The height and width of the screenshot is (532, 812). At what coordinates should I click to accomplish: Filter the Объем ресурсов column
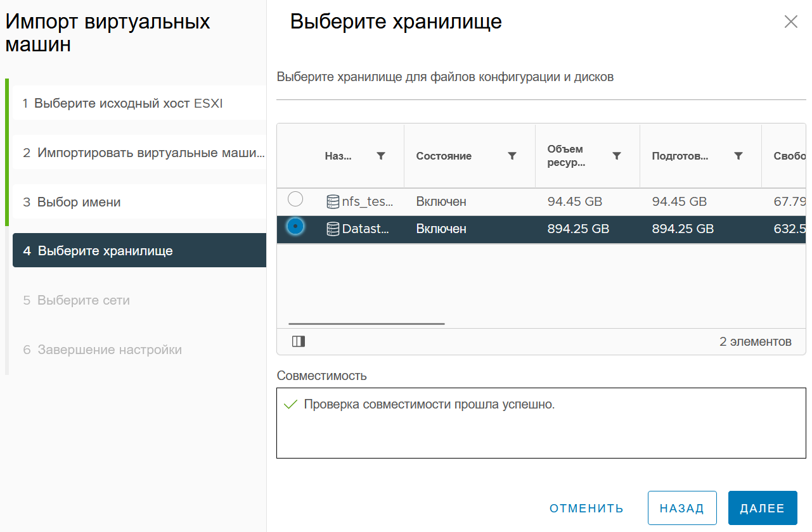tap(617, 156)
